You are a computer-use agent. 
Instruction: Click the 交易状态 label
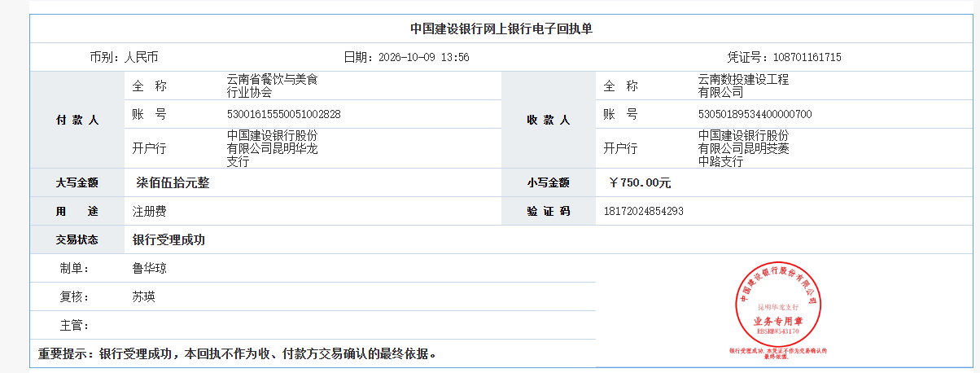pyautogui.click(x=77, y=240)
